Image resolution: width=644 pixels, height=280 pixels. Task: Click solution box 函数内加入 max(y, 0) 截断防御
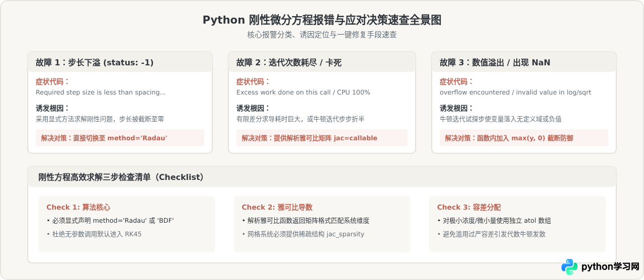[524, 138]
